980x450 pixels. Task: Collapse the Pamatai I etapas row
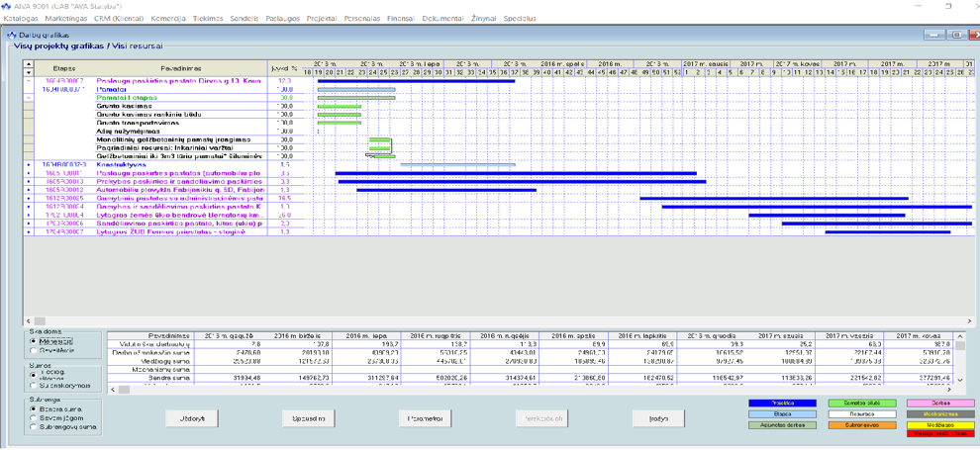pos(29,98)
